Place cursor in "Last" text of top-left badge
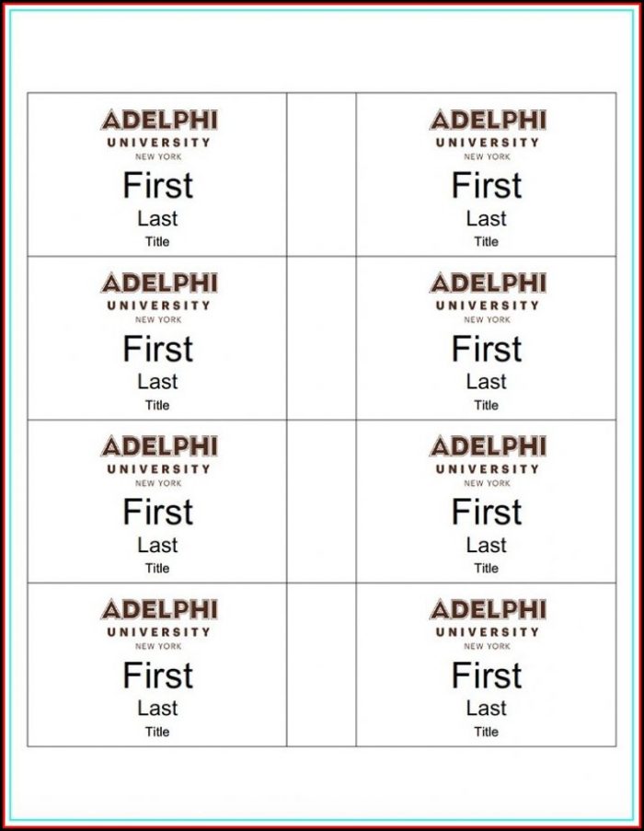 coord(157,219)
